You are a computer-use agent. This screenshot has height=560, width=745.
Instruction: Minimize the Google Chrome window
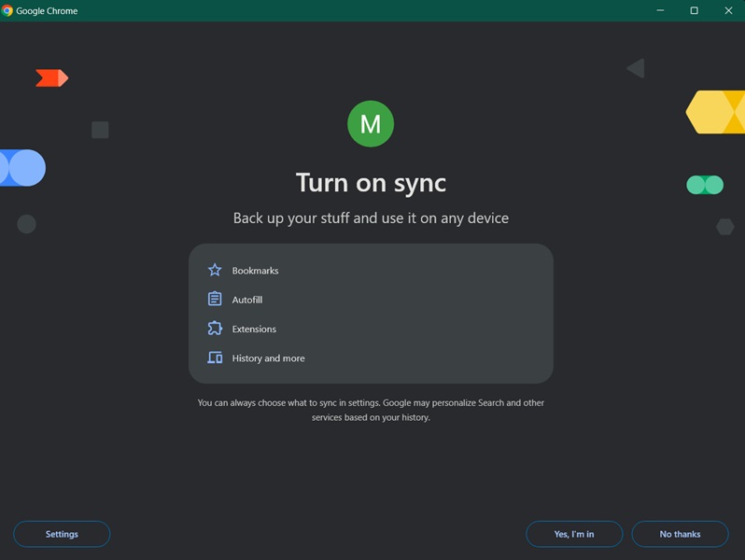[660, 10]
